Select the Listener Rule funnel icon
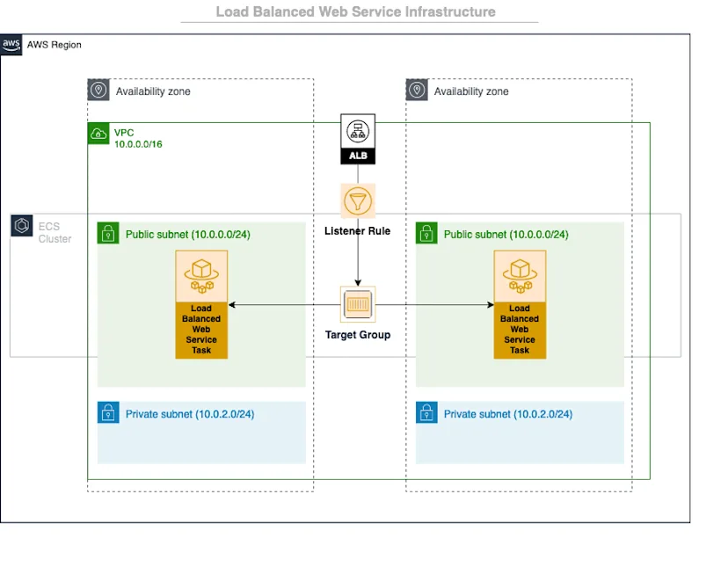This screenshot has height=567, width=728. [357, 200]
